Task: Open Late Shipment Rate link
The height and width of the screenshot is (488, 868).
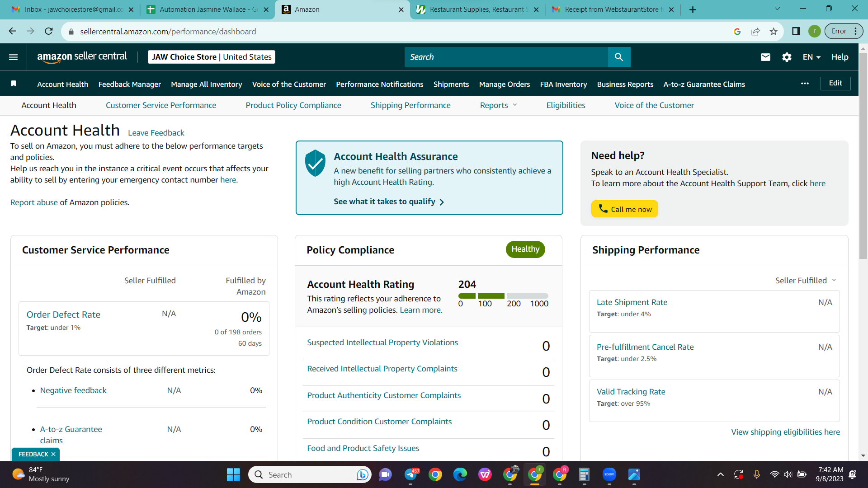Action: pos(632,302)
